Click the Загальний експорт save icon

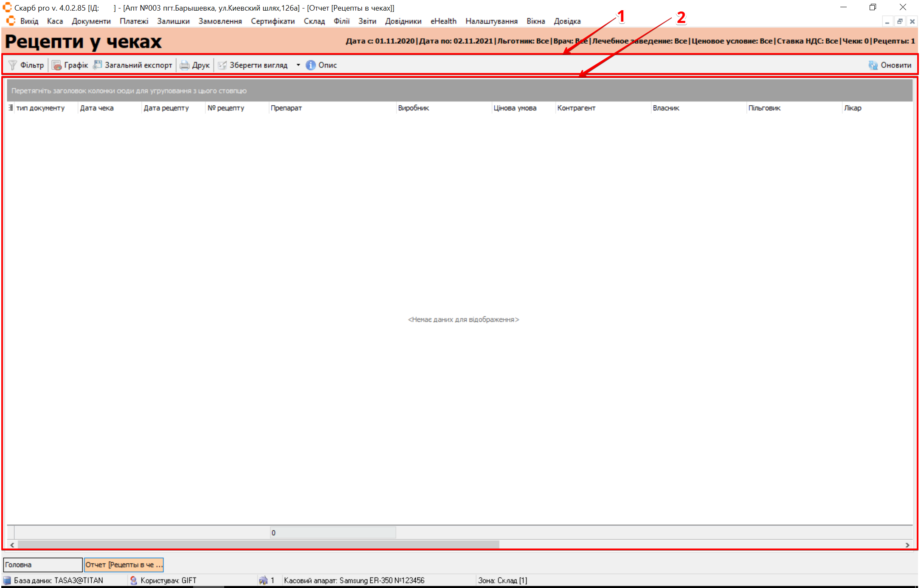tap(98, 65)
